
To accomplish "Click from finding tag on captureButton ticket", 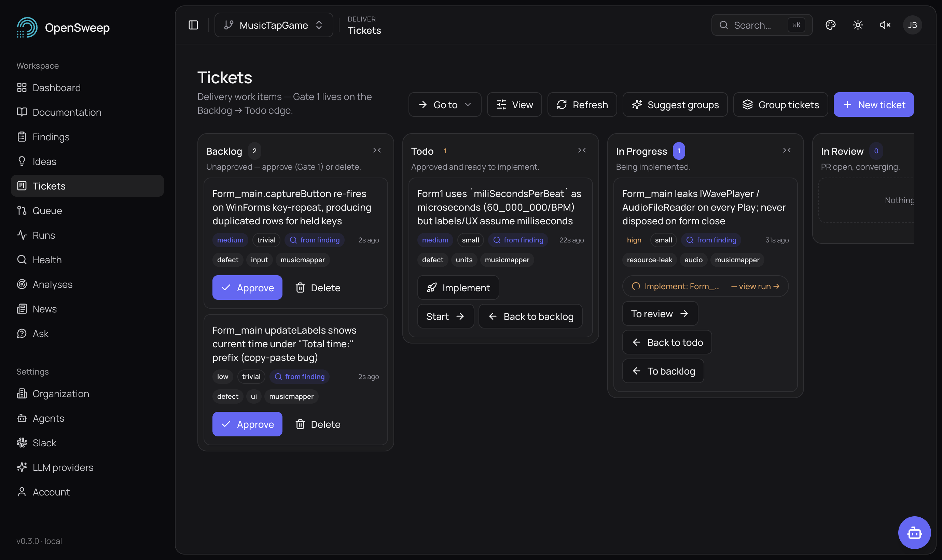I will coord(314,240).
